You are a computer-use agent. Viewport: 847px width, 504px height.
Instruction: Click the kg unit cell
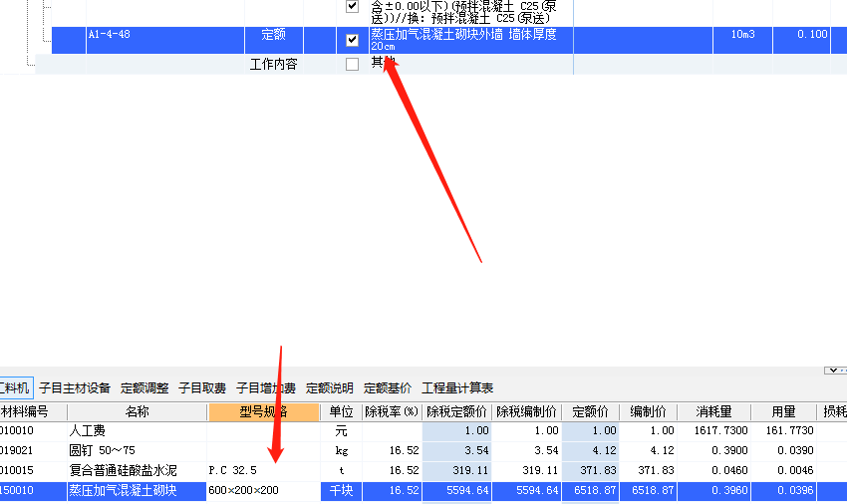(x=341, y=450)
